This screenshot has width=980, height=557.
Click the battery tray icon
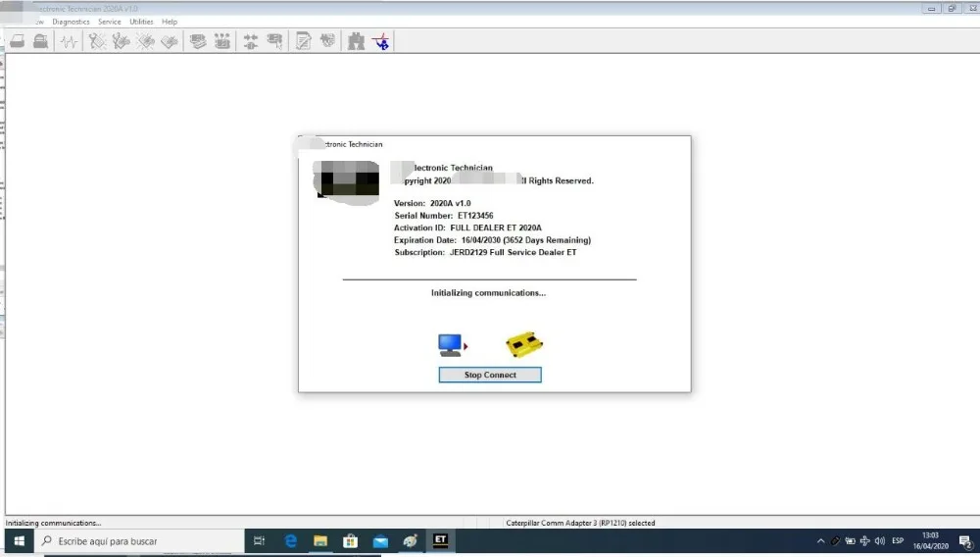(x=850, y=541)
